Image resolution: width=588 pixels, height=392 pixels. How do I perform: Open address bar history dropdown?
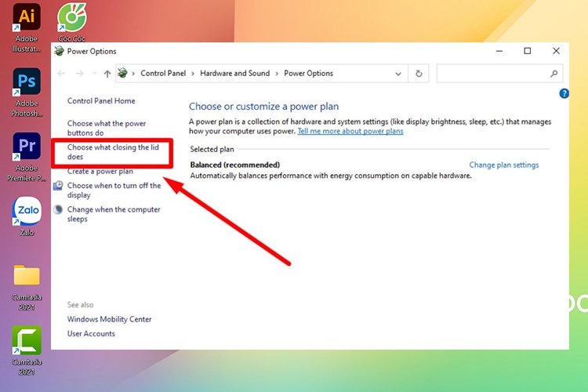tap(398, 74)
